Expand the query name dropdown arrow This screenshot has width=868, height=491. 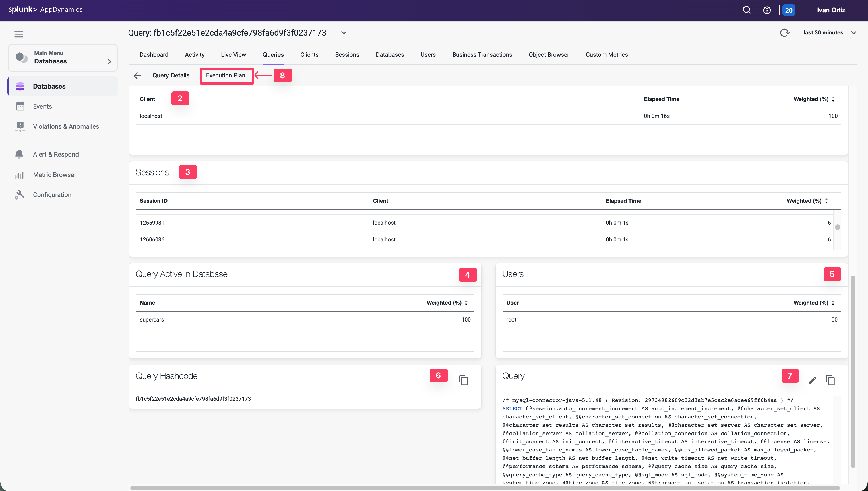pyautogui.click(x=344, y=32)
